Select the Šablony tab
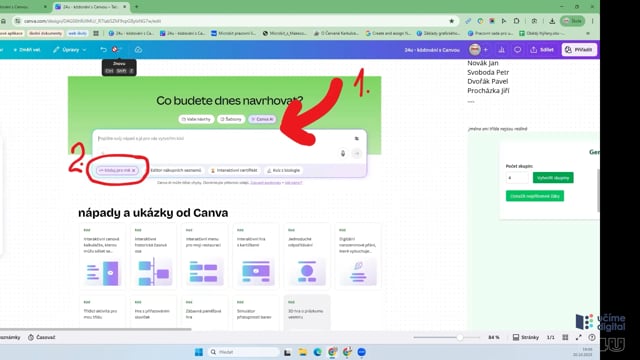The width and height of the screenshot is (640, 360). (x=231, y=119)
